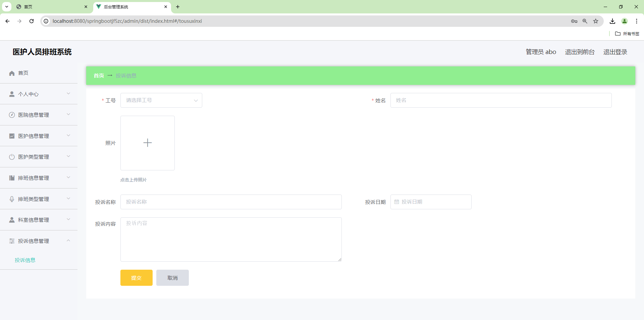
Task: Click 首页 in the breadcrumb
Action: (x=99, y=75)
